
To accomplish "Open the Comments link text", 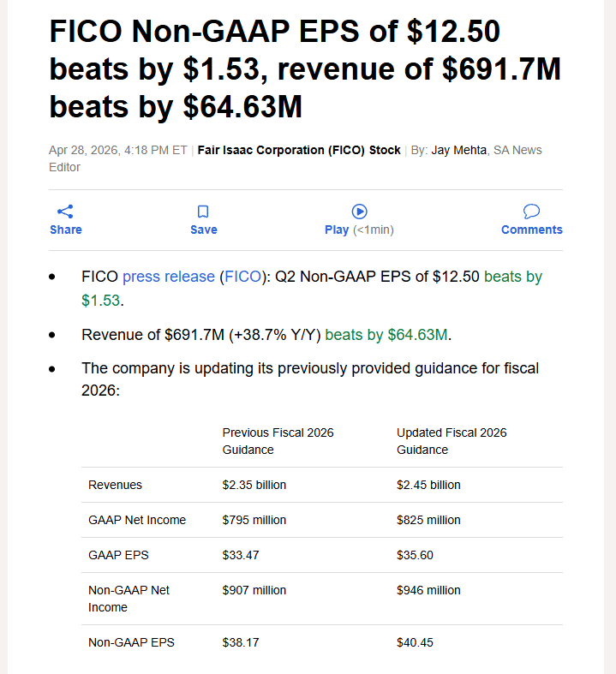I will tap(532, 230).
